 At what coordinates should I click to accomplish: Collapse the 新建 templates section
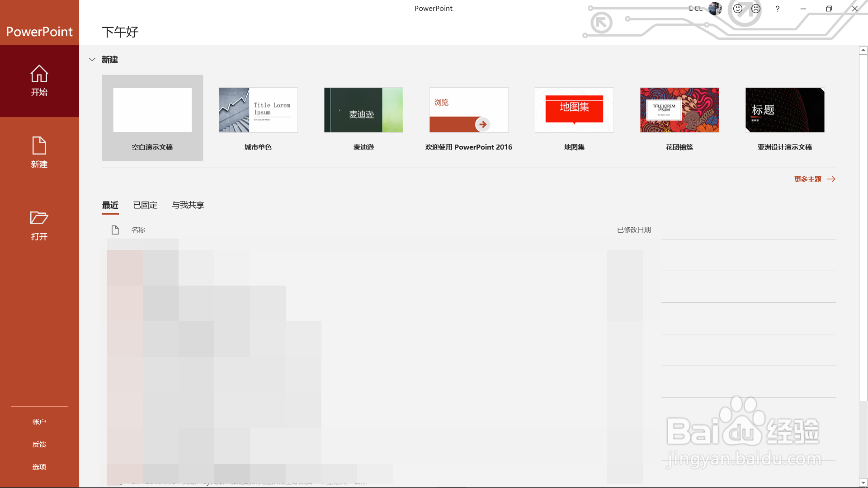click(x=92, y=59)
